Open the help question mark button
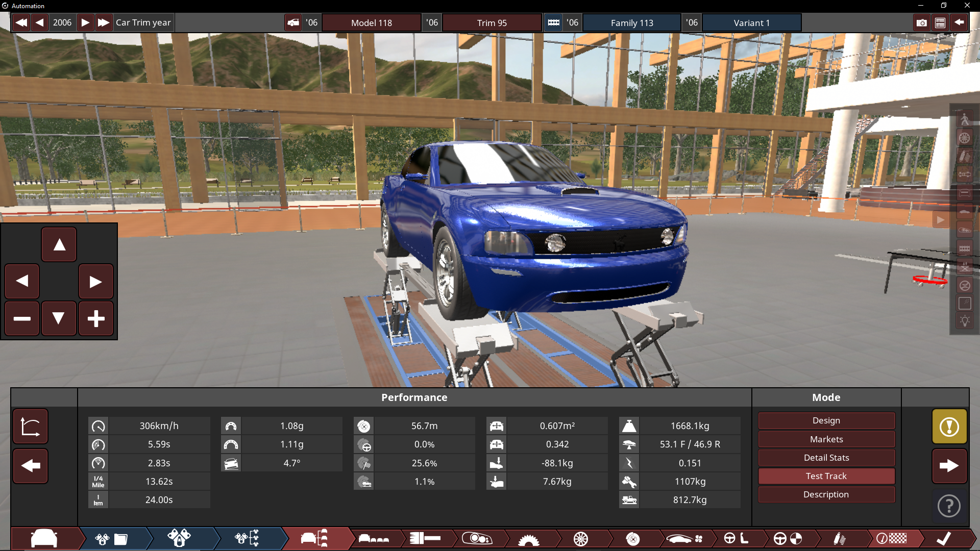Screen dimensions: 980x551 click(949, 506)
